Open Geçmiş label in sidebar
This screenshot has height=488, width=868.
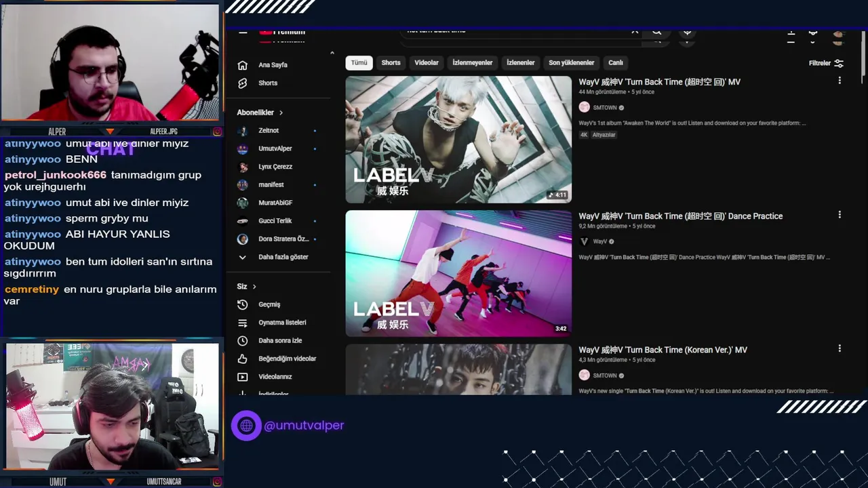pos(269,305)
